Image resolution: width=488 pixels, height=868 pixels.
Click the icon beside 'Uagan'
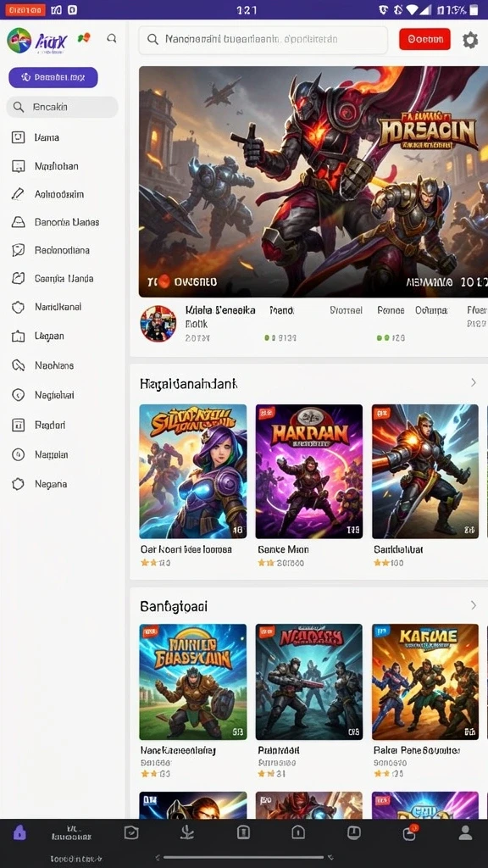pyautogui.click(x=19, y=336)
